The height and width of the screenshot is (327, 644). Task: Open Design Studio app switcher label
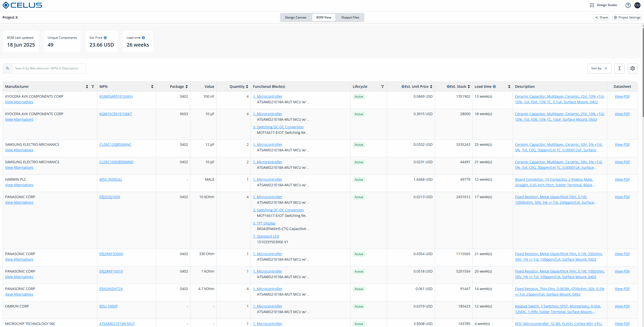pos(607,5)
